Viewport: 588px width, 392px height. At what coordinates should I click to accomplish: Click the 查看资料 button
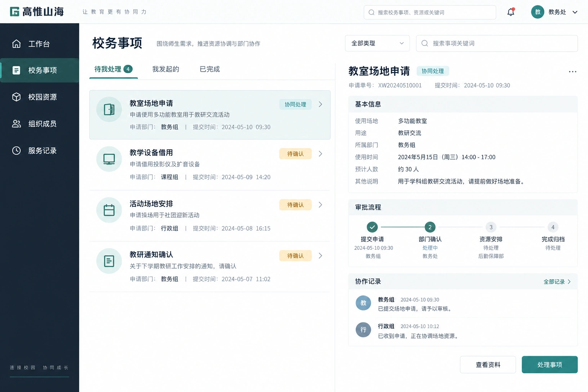pyautogui.click(x=488, y=364)
